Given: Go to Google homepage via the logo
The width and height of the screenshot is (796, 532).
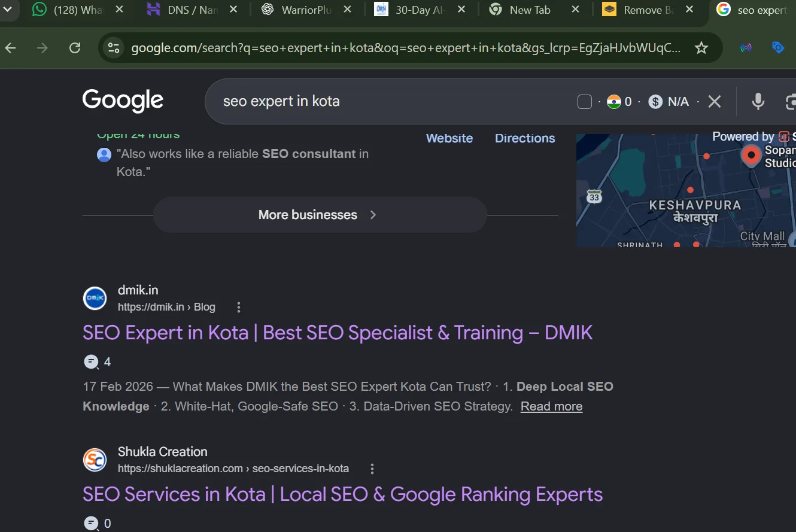Looking at the screenshot, I should [x=123, y=101].
